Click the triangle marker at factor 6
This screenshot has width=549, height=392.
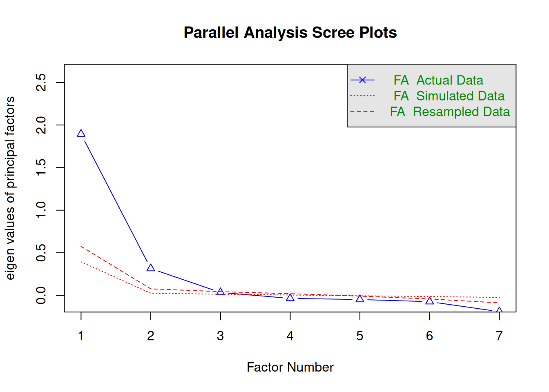(429, 301)
